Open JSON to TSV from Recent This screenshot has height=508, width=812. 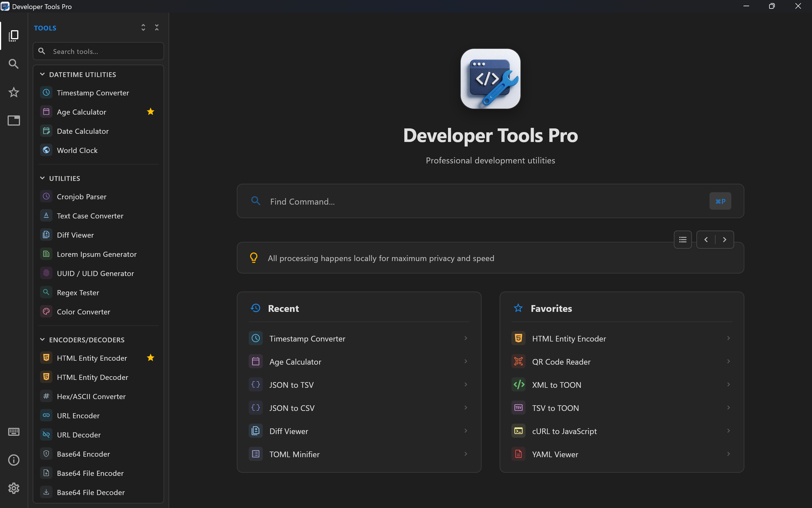pos(359,385)
